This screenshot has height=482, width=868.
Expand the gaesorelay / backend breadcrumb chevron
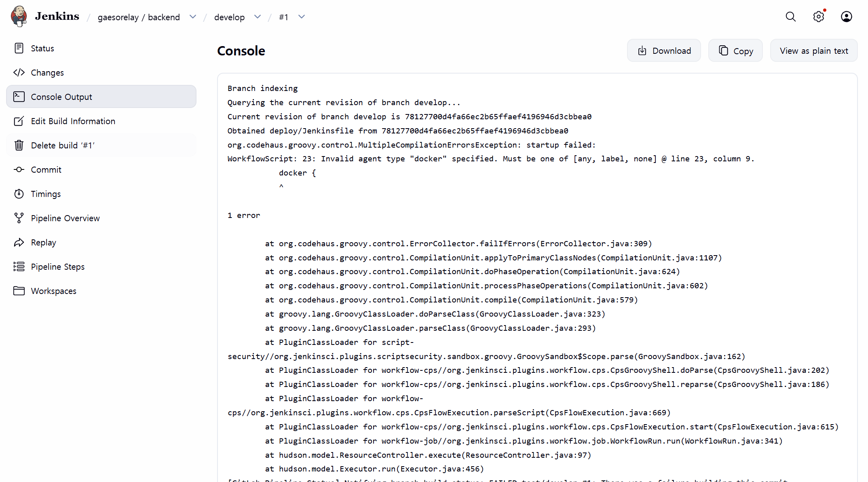tap(193, 17)
